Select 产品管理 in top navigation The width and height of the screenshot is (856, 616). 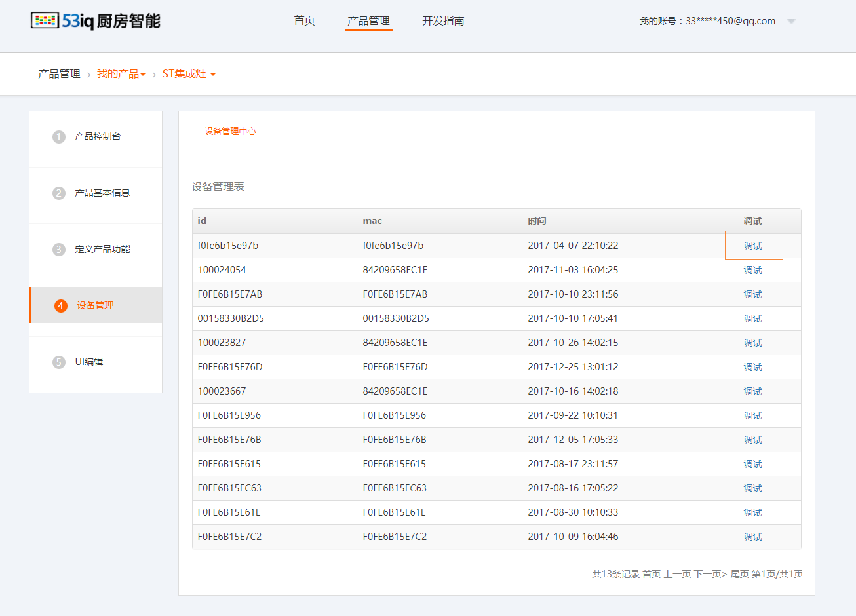[368, 21]
